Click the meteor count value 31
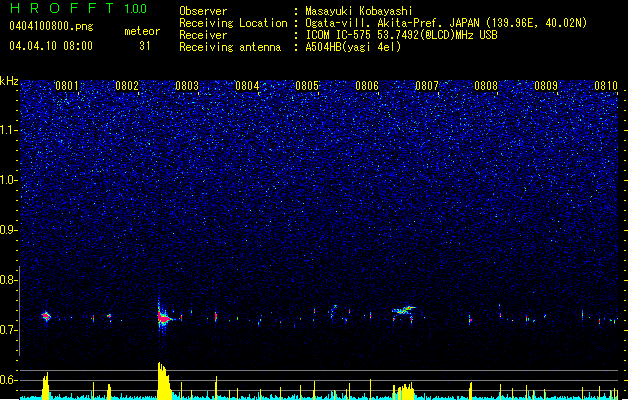The width and height of the screenshot is (629, 400). [145, 46]
